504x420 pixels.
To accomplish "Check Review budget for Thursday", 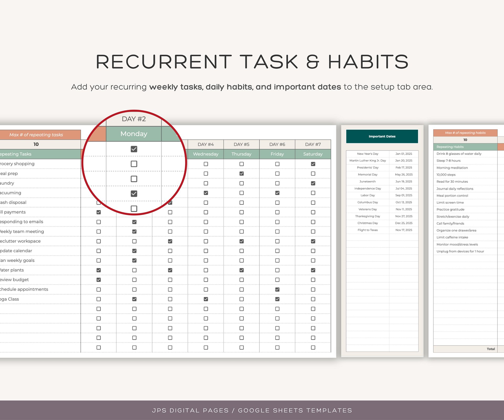I will coord(241,280).
